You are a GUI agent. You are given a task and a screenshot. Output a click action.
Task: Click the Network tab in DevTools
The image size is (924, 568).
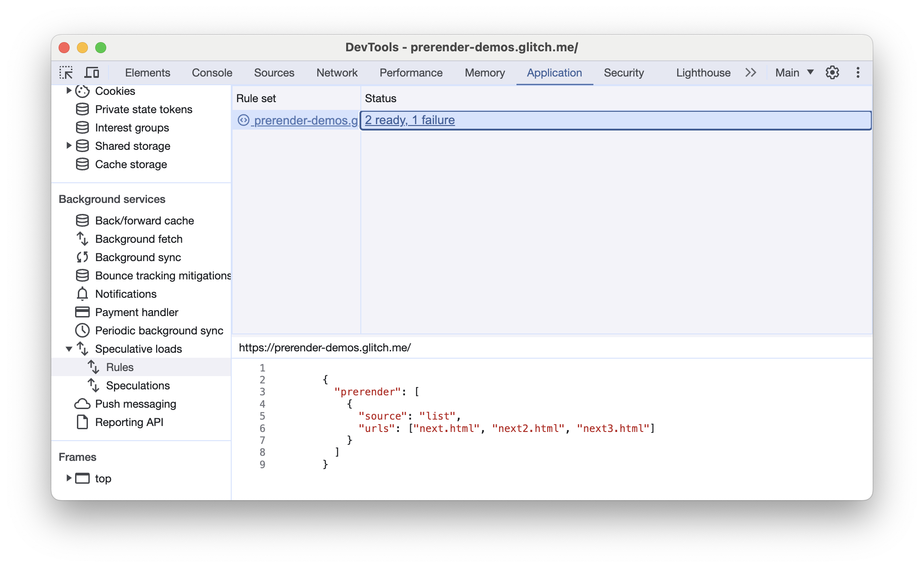click(x=337, y=71)
